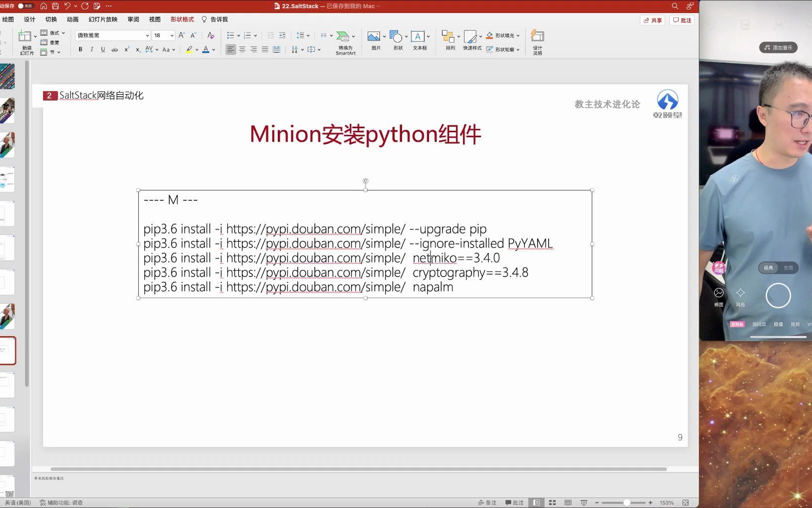Fit slide to current window

(x=685, y=502)
